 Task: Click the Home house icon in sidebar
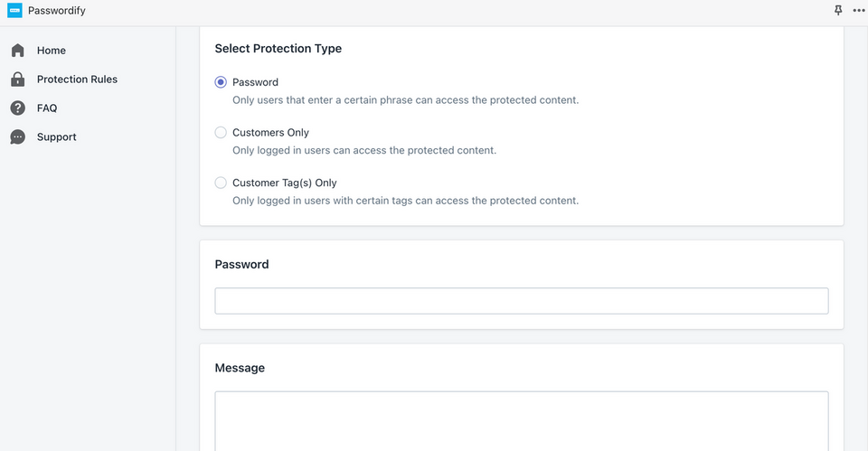(x=18, y=51)
